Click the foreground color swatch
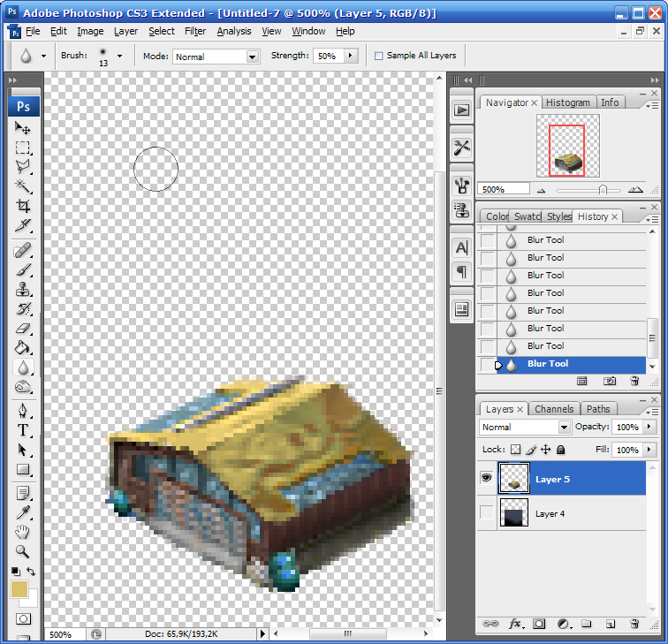The height and width of the screenshot is (644, 668). click(x=19, y=589)
